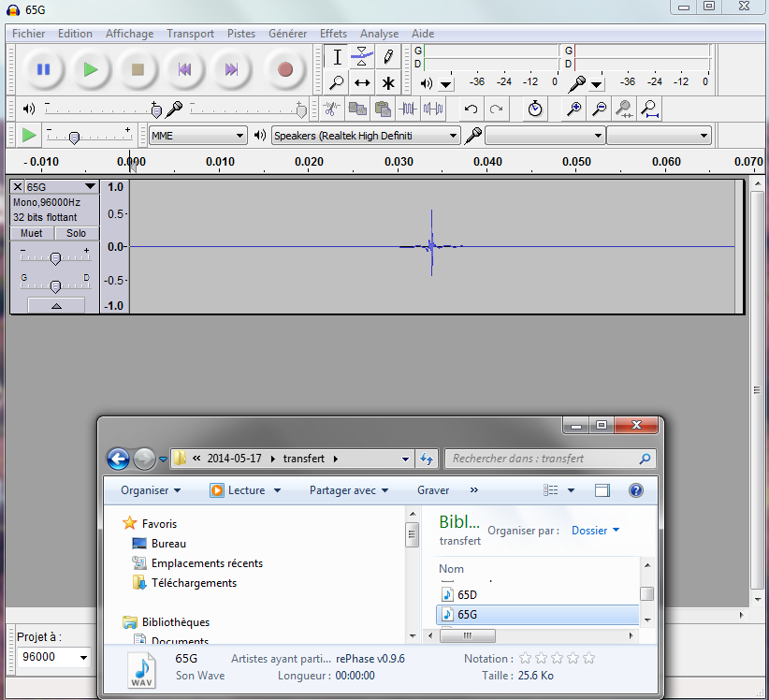
Task: Click the 65G track gain slider
Action: click(55, 257)
